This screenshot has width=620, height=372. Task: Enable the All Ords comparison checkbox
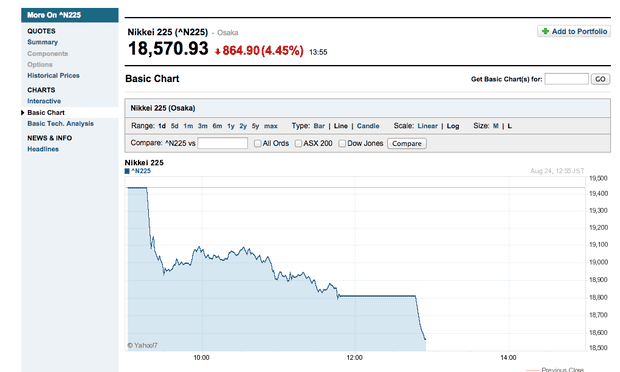pos(257,144)
